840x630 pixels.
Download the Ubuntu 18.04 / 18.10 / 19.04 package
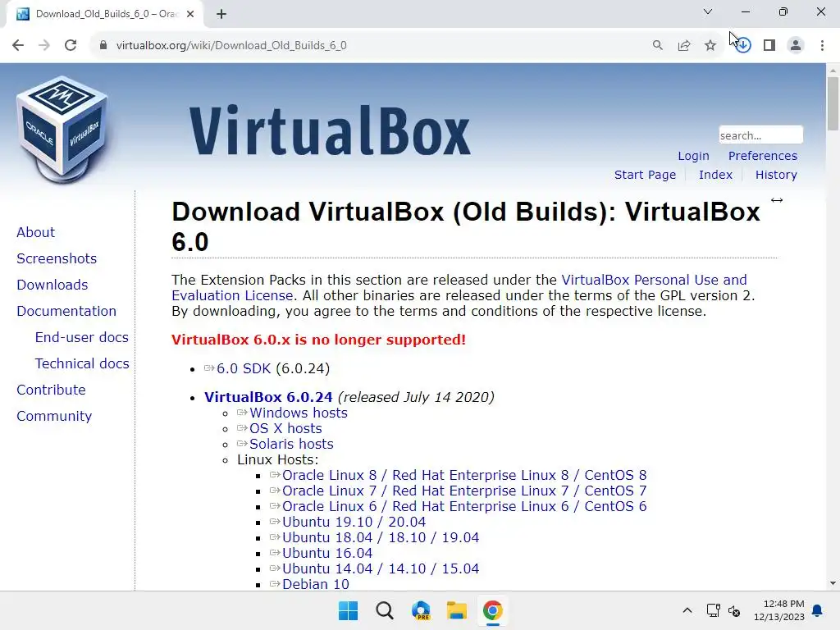point(381,537)
